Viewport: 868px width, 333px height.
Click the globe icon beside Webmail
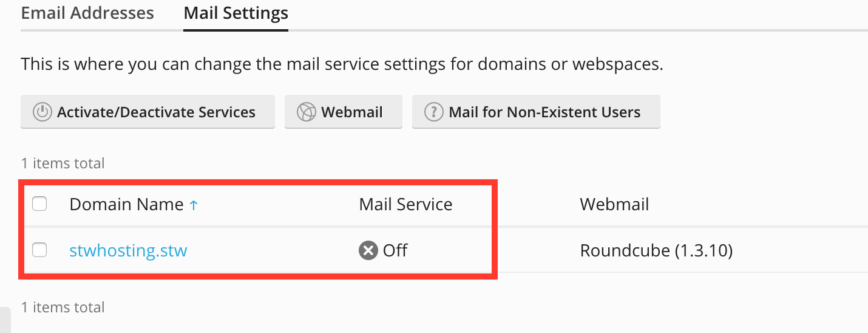pyautogui.click(x=307, y=112)
